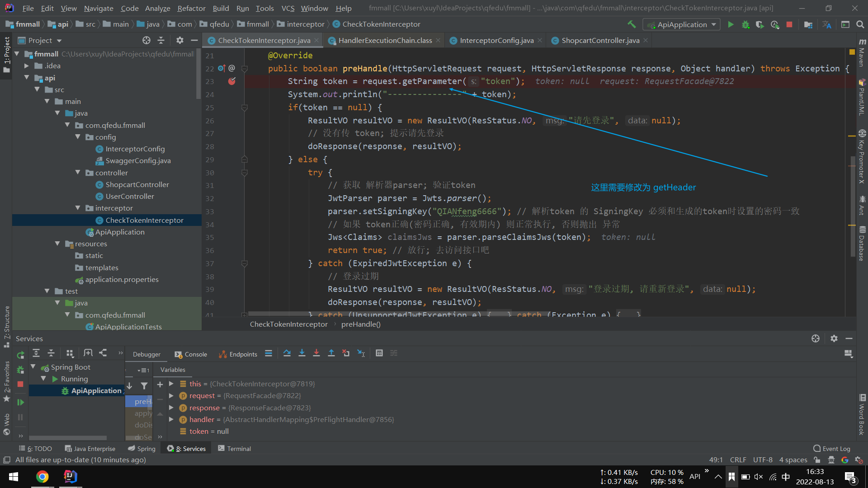
Task: Toggle system volume mute icon in tray
Action: pyautogui.click(x=759, y=477)
